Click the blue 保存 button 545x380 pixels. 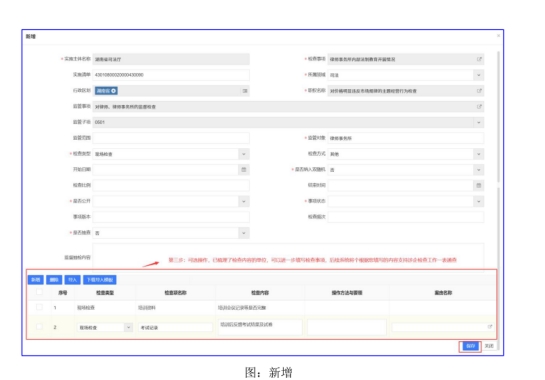[470, 346]
